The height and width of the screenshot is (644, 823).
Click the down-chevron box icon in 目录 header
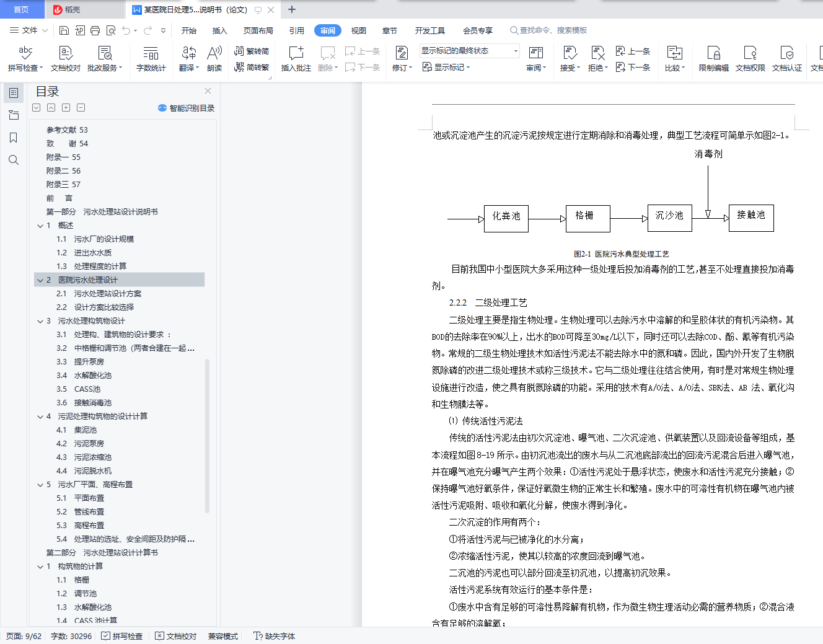(37, 108)
